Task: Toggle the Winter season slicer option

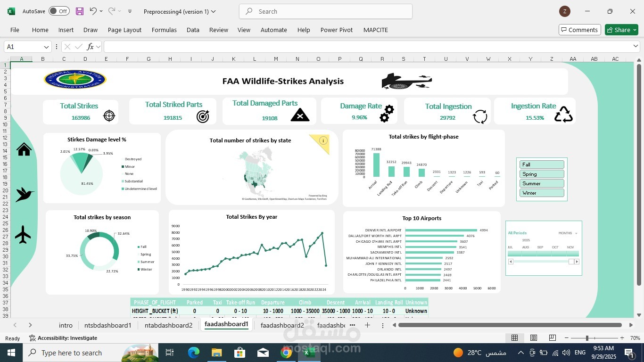Action: coord(542,193)
